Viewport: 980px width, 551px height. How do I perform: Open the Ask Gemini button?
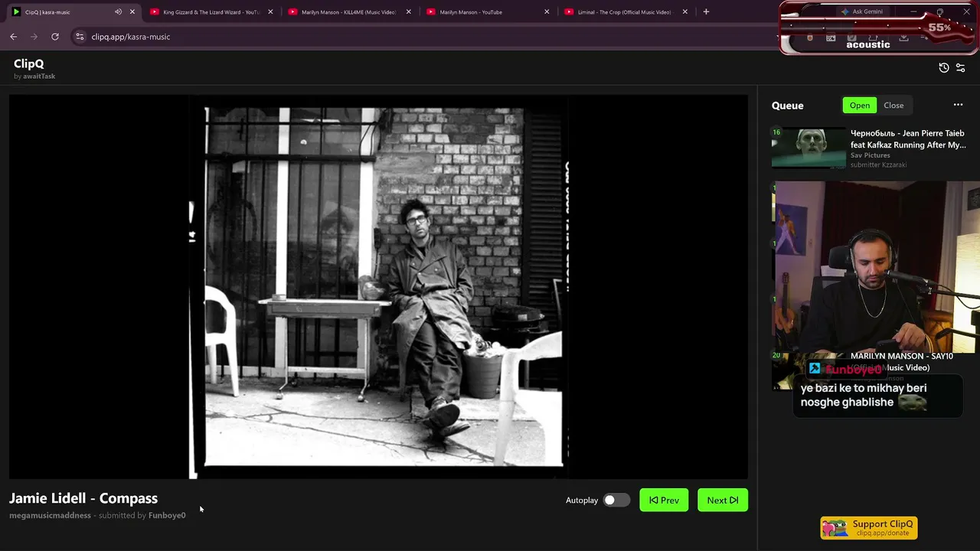coord(861,11)
